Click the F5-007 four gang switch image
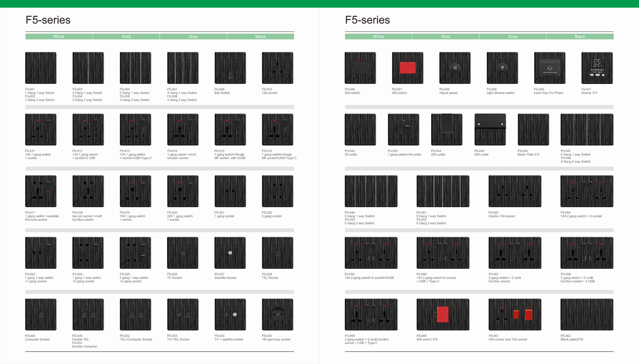 click(x=183, y=68)
